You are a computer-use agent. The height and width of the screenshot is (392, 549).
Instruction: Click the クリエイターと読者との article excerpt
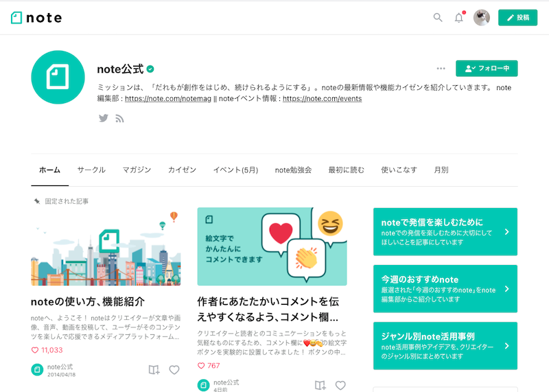tap(272, 343)
